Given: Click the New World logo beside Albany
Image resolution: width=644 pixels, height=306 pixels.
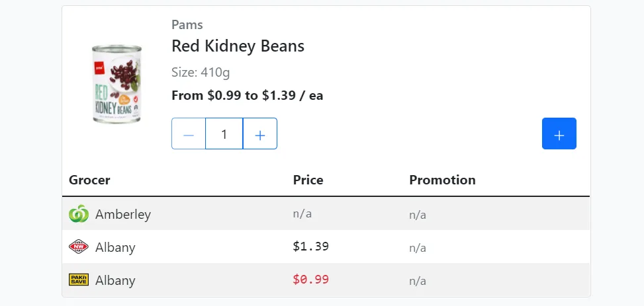Looking at the screenshot, I should 78,247.
